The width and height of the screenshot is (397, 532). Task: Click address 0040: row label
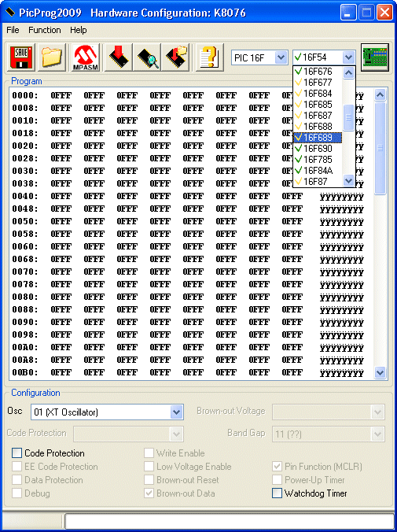point(25,196)
